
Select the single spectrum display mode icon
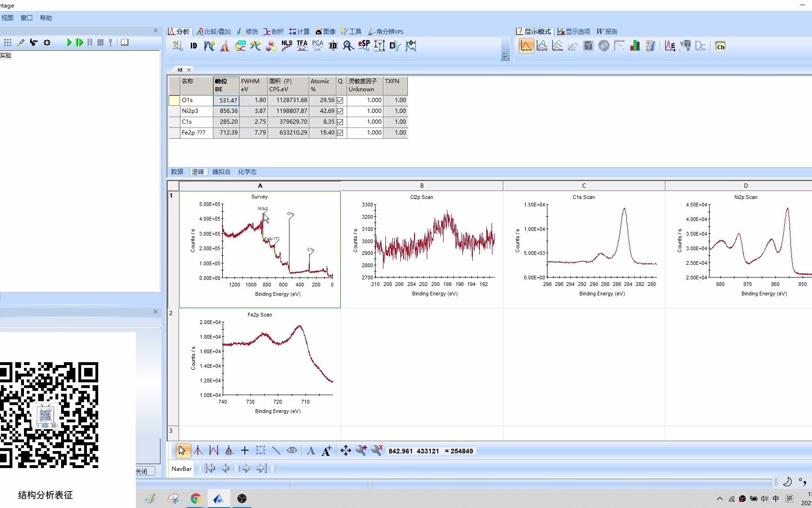(526, 46)
